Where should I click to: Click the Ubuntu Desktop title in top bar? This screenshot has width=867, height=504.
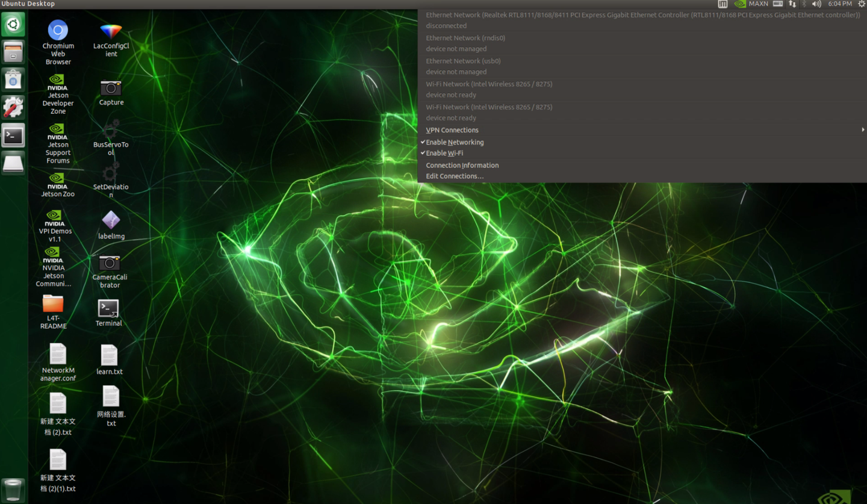click(28, 4)
